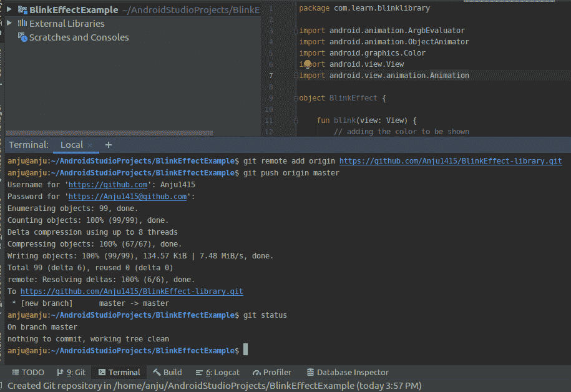The width and height of the screenshot is (571, 392).
Task: Click the intention lightbulb icon in editor
Action: 308,64
